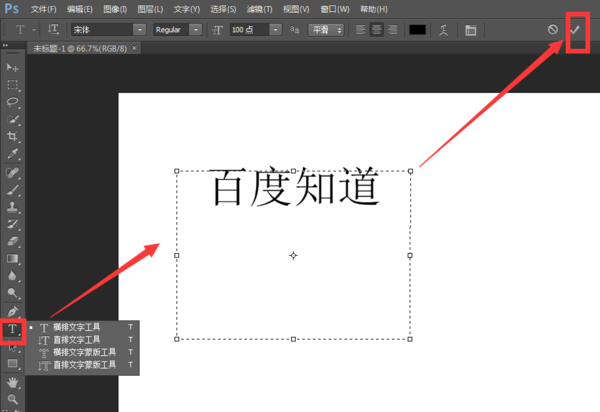600x412 pixels.
Task: Select the Dodge tool
Action: [x=12, y=293]
